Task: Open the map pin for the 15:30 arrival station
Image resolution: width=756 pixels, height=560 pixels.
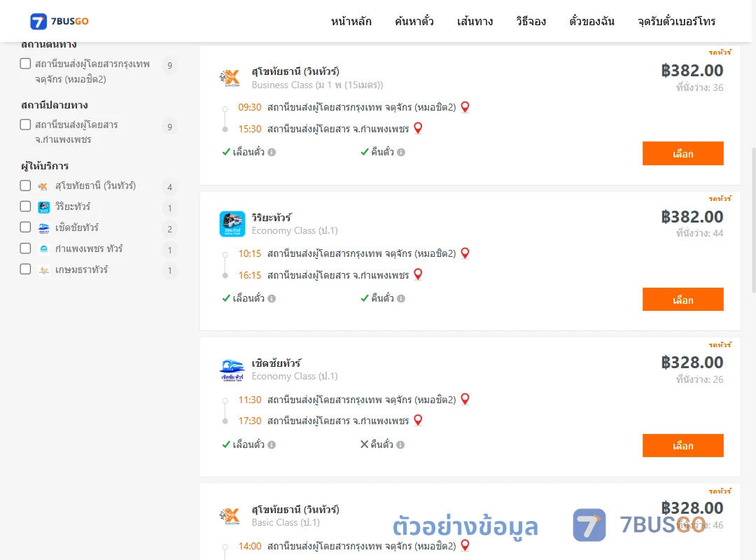Action: (x=419, y=128)
